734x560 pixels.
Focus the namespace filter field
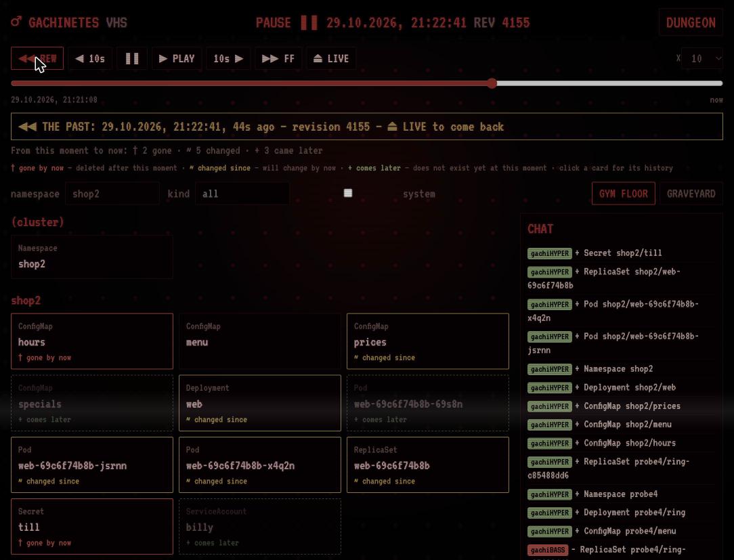tap(112, 194)
